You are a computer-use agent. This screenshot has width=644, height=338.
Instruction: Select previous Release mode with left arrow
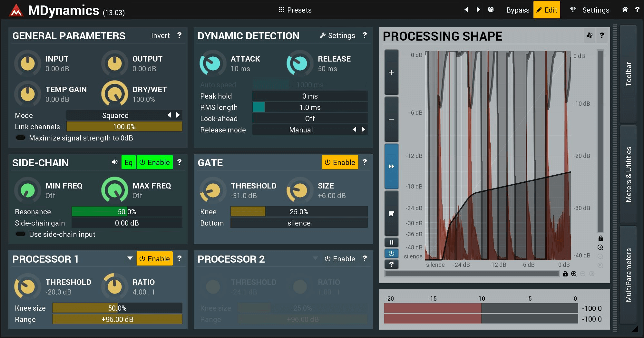click(x=354, y=130)
